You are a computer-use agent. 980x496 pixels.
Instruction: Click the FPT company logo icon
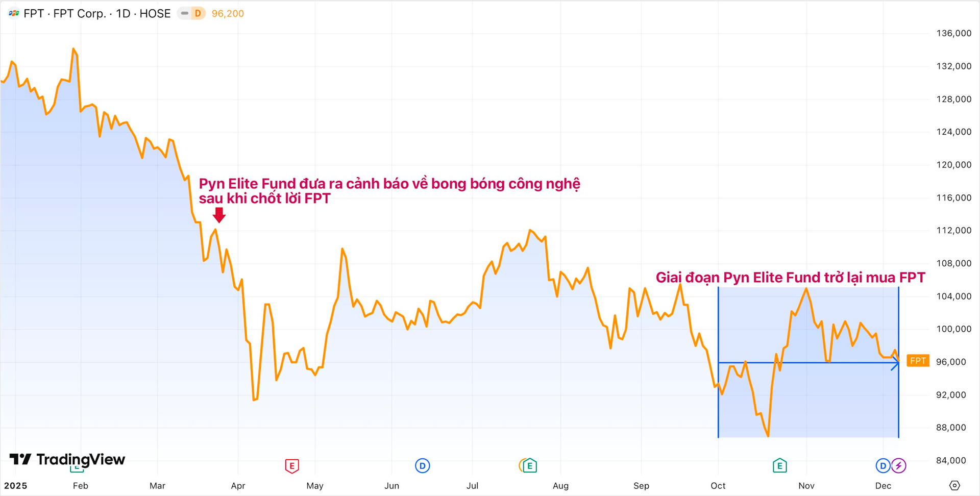tap(13, 13)
